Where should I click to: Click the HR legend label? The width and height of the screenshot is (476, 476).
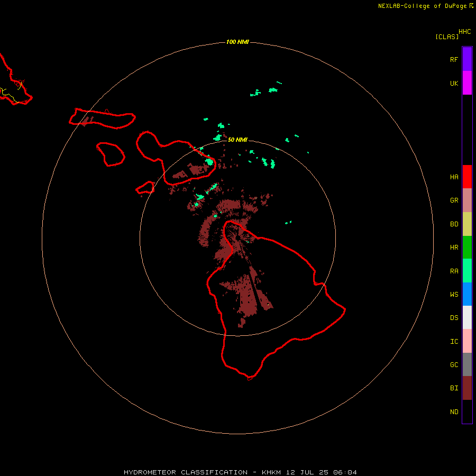pos(454,248)
